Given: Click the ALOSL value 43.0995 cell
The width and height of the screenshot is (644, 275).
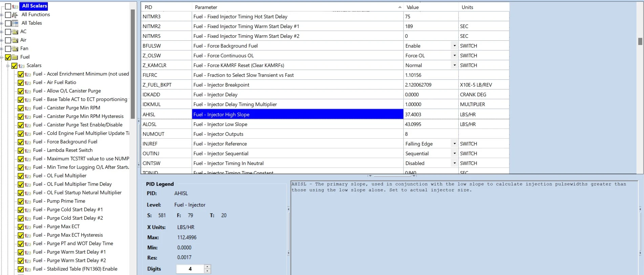Looking at the screenshot, I should (431, 124).
